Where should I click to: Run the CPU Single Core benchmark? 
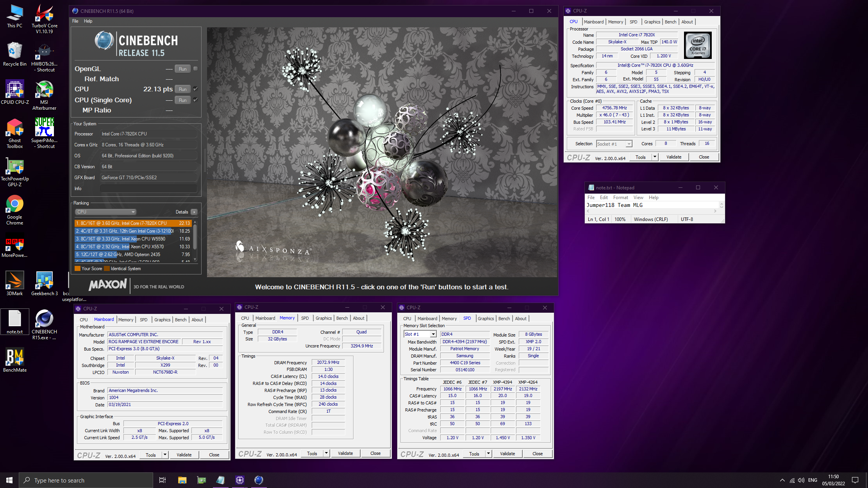182,100
